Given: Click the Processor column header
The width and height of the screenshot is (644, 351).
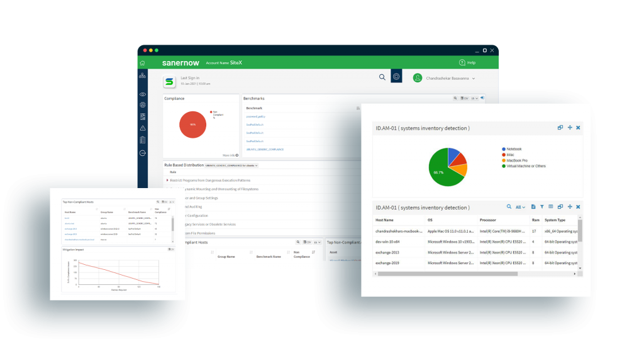Looking at the screenshot, I should click(x=488, y=220).
